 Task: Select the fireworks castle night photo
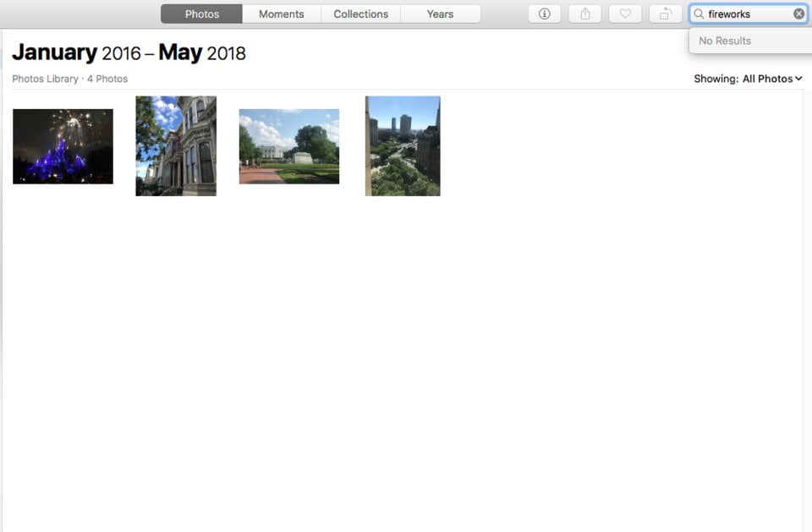pyautogui.click(x=63, y=146)
